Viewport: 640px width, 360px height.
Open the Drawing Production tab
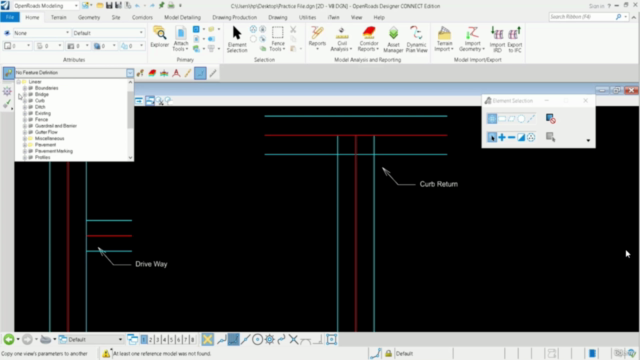(234, 18)
